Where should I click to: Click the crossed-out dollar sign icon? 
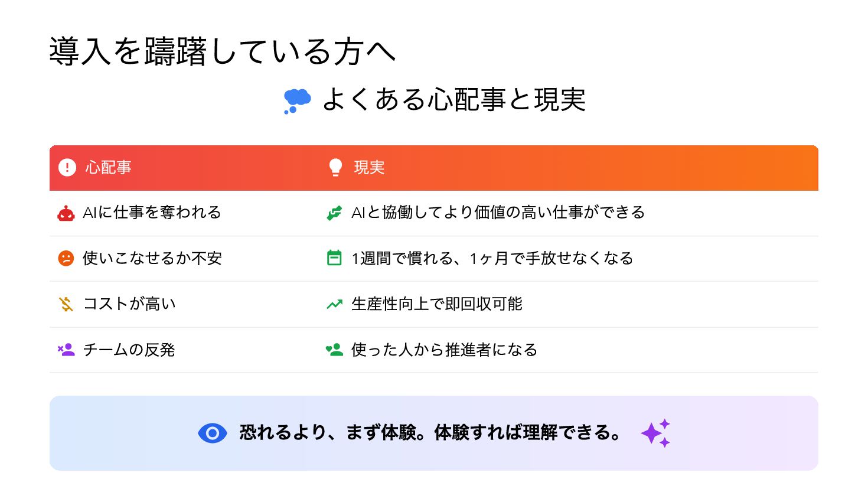[x=66, y=304]
